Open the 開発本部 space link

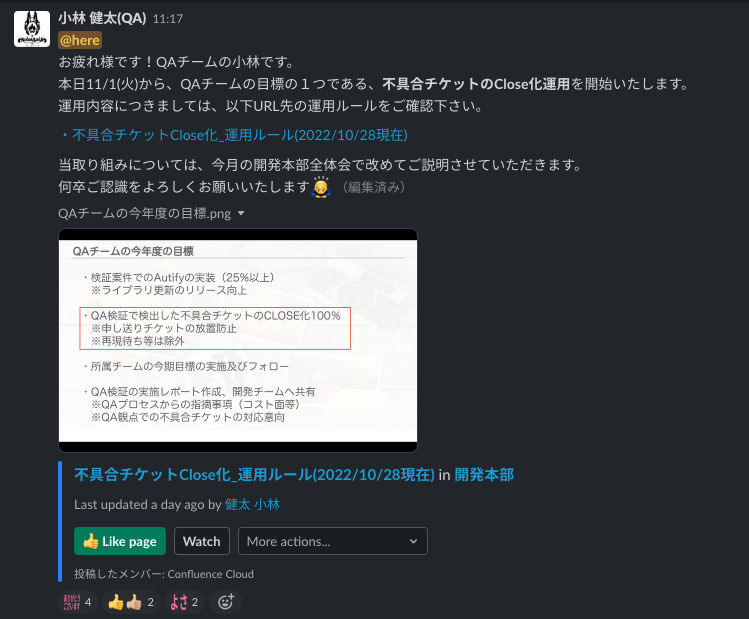484,475
